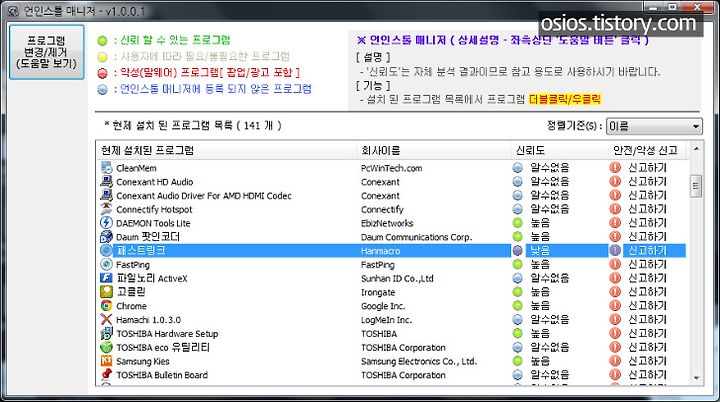720x402 pixels.
Task: Click company Daum Communications Corp.
Action: point(416,237)
